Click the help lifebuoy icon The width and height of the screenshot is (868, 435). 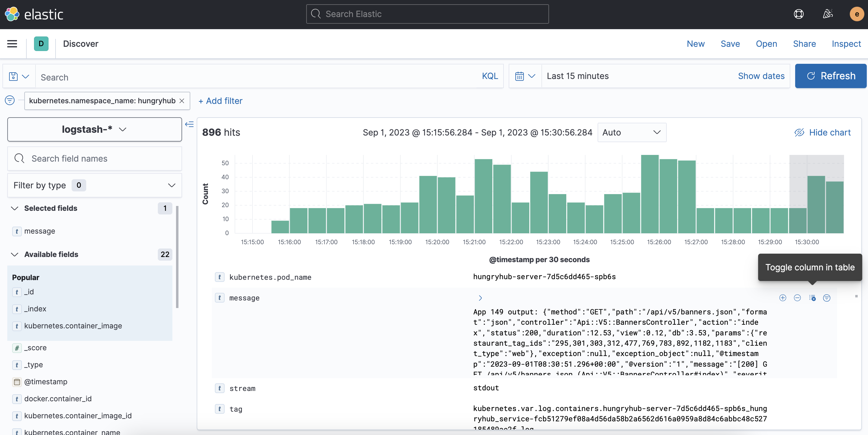point(798,14)
